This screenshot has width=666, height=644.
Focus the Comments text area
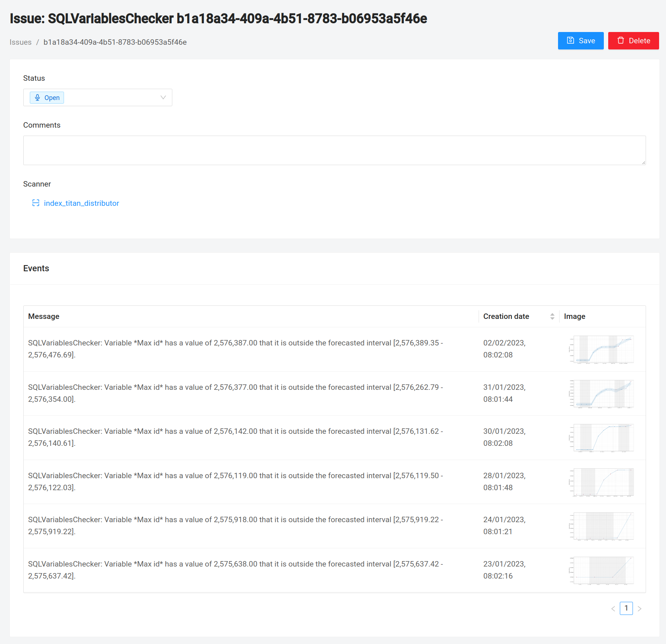coord(334,150)
